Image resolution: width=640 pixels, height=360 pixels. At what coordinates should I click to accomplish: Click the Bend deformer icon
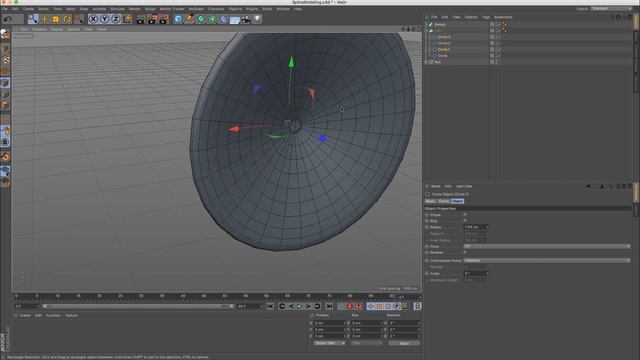(x=223, y=19)
